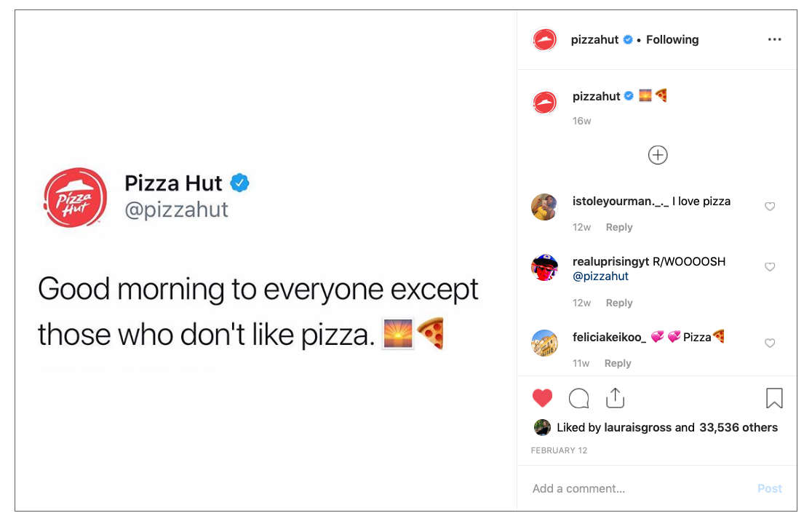Open the comment speech bubble icon
Image resolution: width=812 pixels, height=521 pixels.
click(578, 398)
